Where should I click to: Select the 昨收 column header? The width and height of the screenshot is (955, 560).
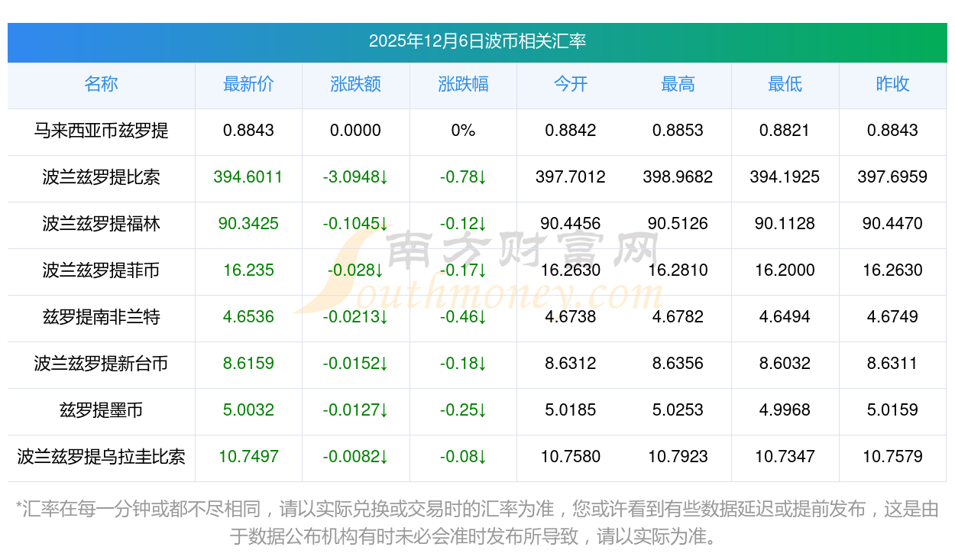coord(892,84)
